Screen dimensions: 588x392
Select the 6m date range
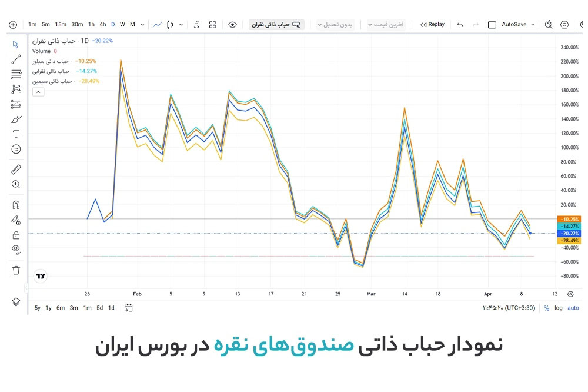61,308
